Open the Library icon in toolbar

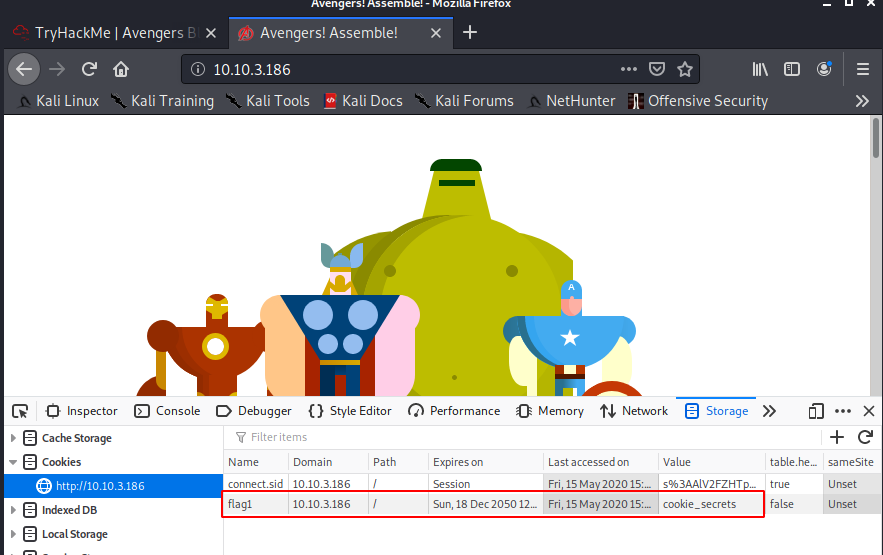(x=761, y=69)
